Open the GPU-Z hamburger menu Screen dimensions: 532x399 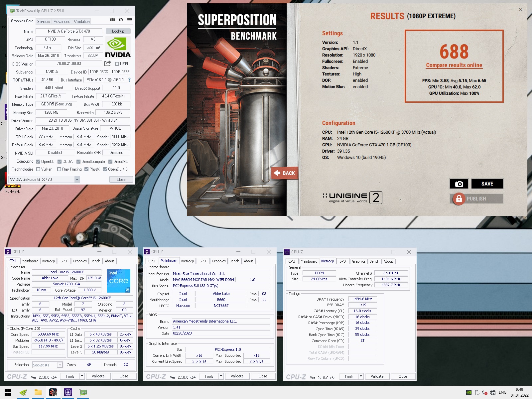coord(129,20)
